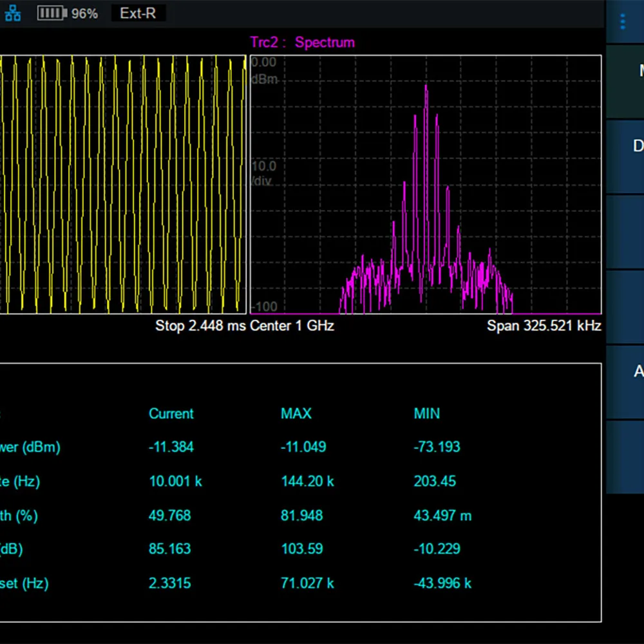Click the Center 1 GHz frequency label
Viewport: 644px width, 644px height.
click(292, 326)
